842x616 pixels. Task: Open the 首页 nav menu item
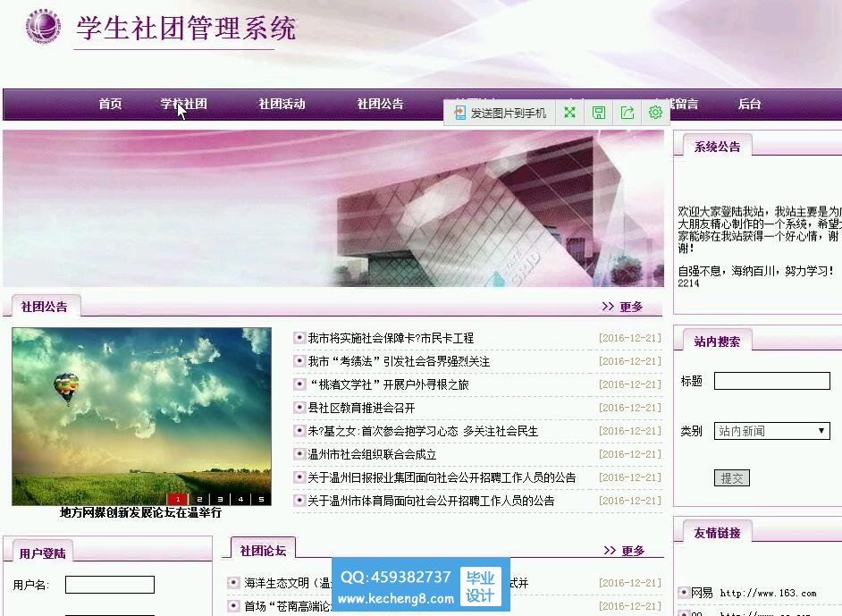pyautogui.click(x=110, y=104)
